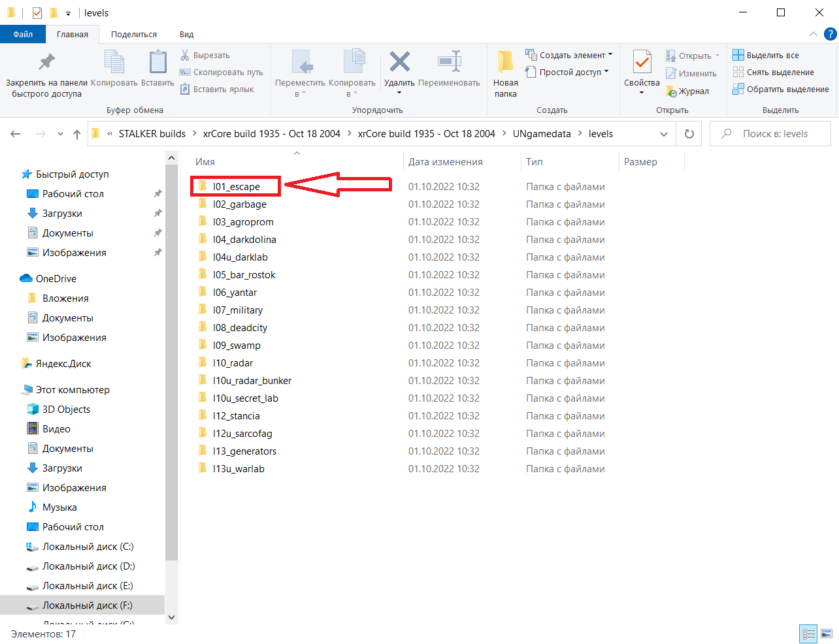The width and height of the screenshot is (839, 644).
Task: Click the Pin to Quick access icon
Action: pos(46,62)
